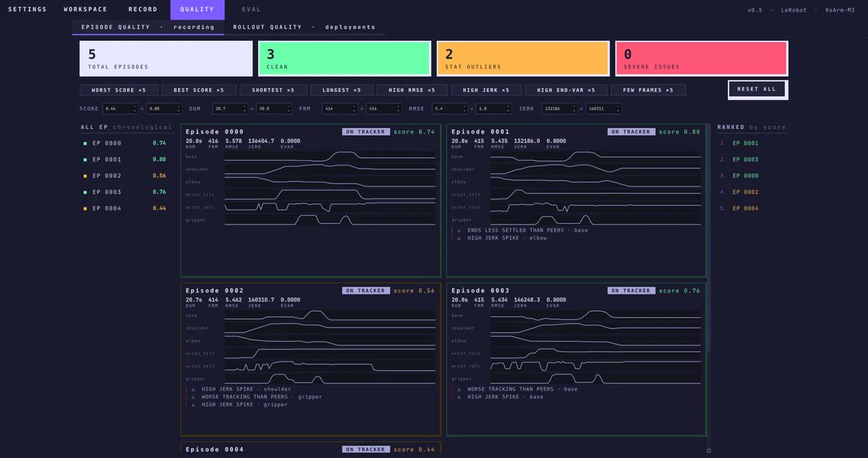Focus the DUR minimum field 20.7
The width and height of the screenshot is (868, 458).
pyautogui.click(x=230, y=109)
